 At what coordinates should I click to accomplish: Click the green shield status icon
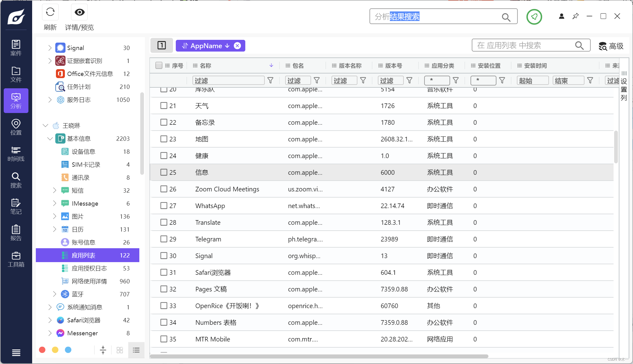coord(534,17)
